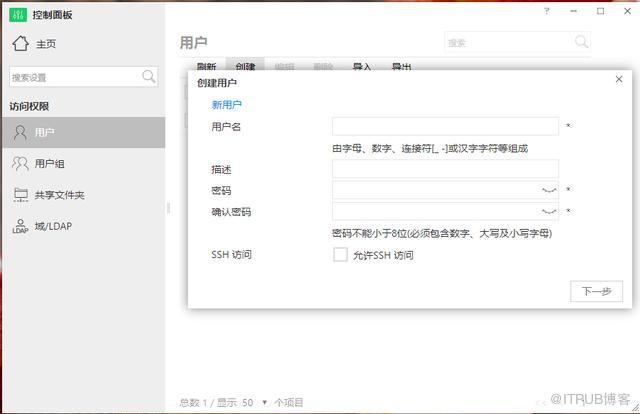Focus the 确认密码 input field
This screenshot has width=640, height=414.
(x=445, y=211)
